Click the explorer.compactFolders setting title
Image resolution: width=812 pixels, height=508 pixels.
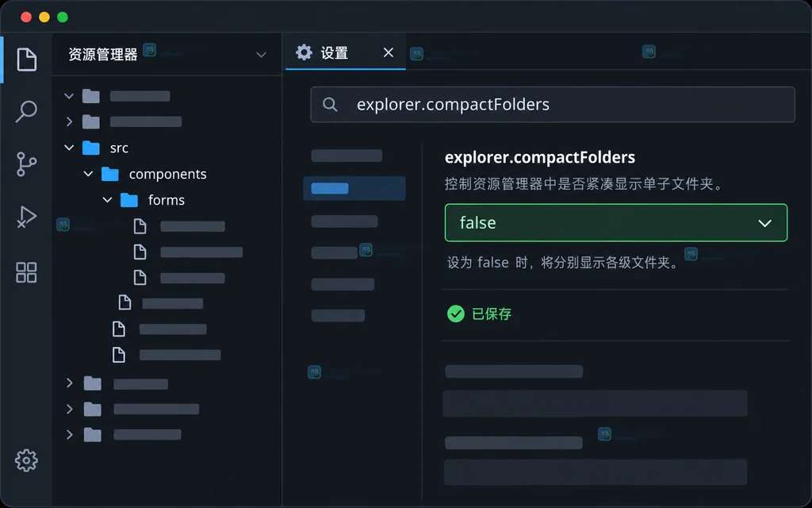tap(539, 157)
